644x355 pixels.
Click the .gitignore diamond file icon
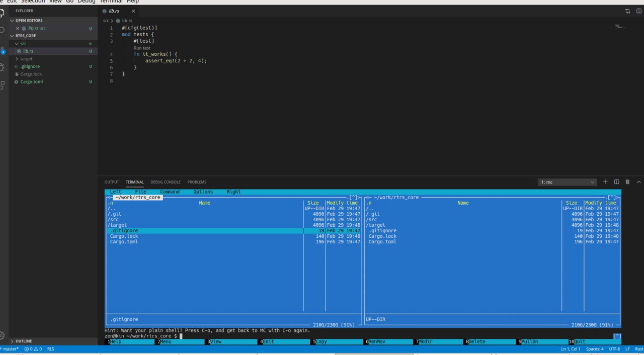click(17, 66)
